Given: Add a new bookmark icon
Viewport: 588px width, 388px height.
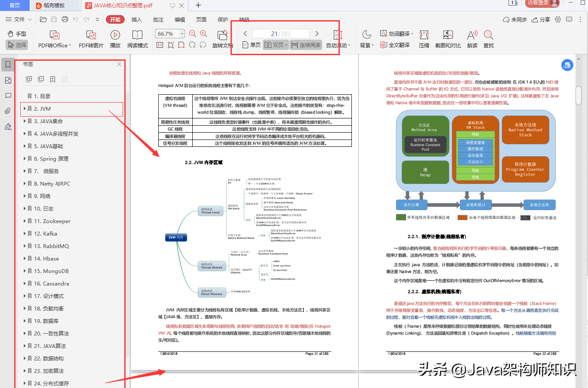Looking at the screenshot, I should pos(52,79).
